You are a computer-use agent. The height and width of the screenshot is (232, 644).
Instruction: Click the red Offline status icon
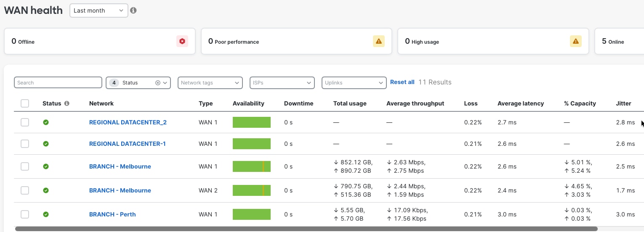pos(182,41)
